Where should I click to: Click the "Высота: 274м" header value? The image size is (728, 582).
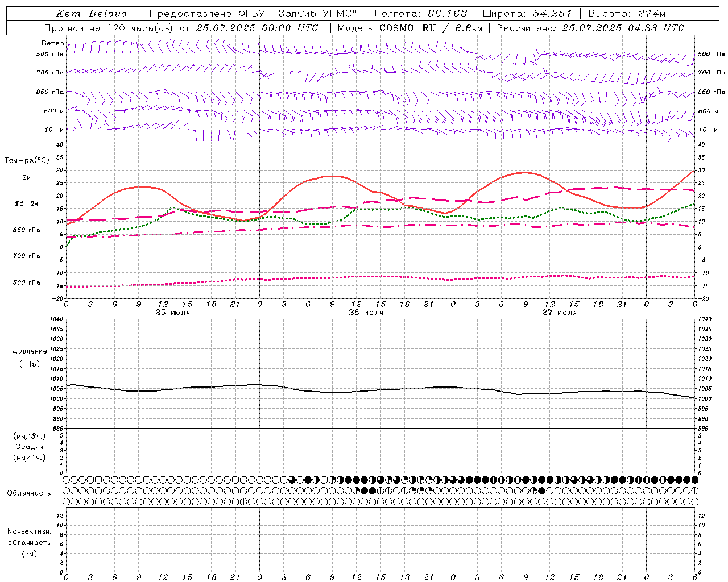click(627, 14)
